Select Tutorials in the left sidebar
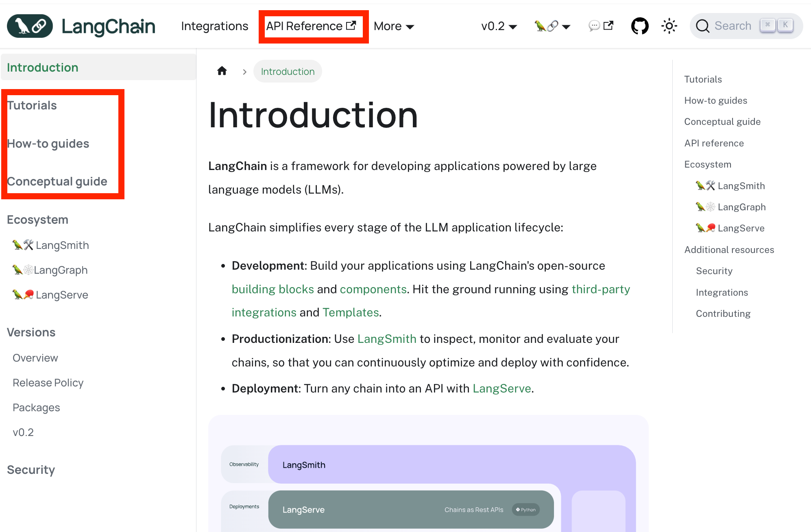Screen dimensions: 811x532 tap(32, 105)
